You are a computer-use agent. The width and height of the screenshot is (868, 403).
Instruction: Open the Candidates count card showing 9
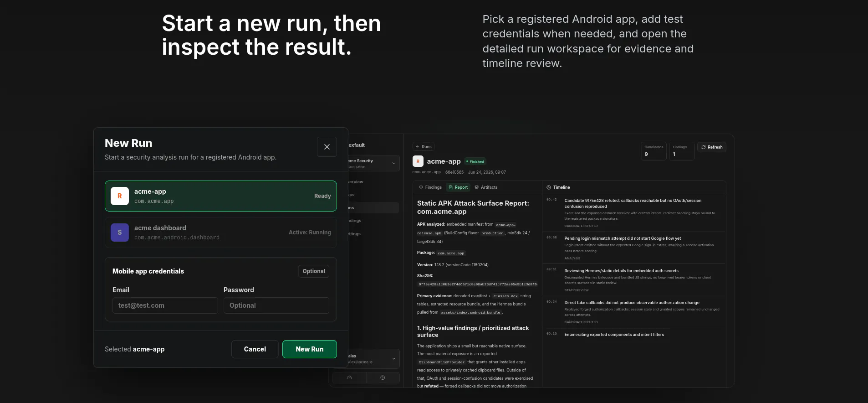click(x=654, y=151)
